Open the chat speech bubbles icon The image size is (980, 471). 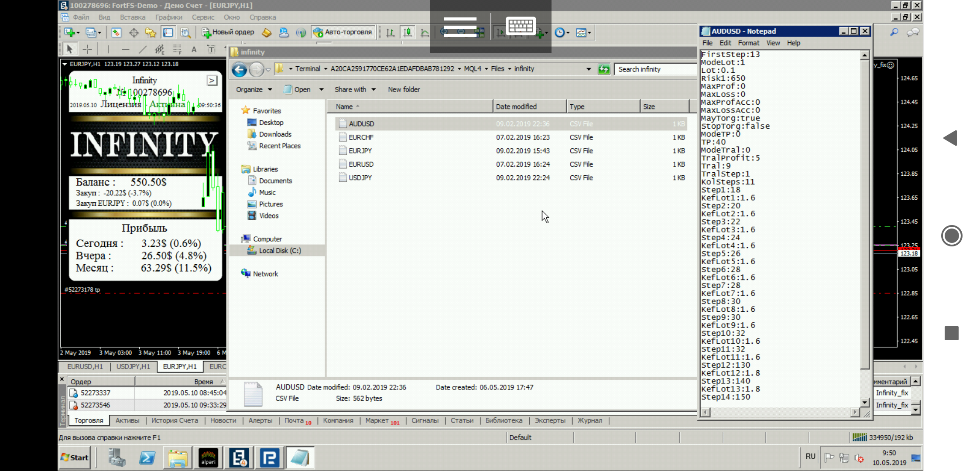click(913, 32)
